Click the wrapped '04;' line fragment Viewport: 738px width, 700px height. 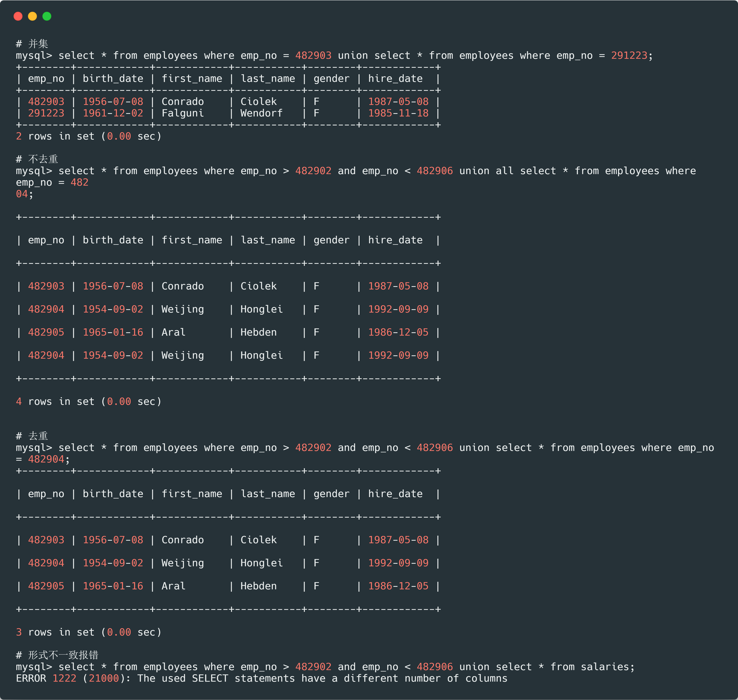(x=25, y=194)
